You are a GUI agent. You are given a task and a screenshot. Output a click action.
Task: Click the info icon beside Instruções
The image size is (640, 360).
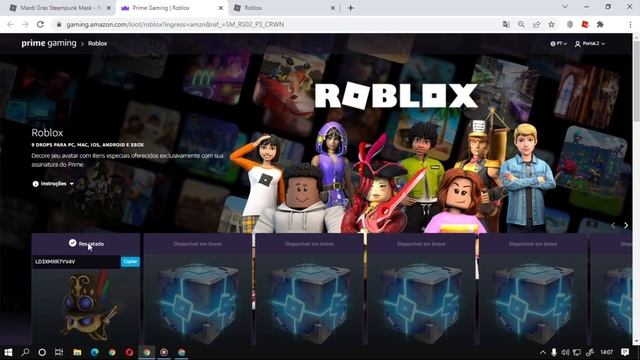coord(36,184)
